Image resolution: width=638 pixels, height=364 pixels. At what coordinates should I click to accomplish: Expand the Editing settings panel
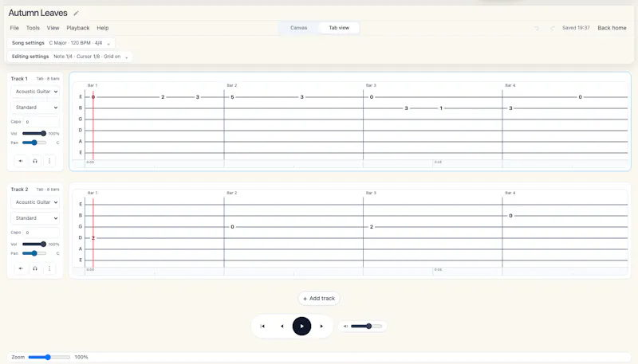pos(70,57)
